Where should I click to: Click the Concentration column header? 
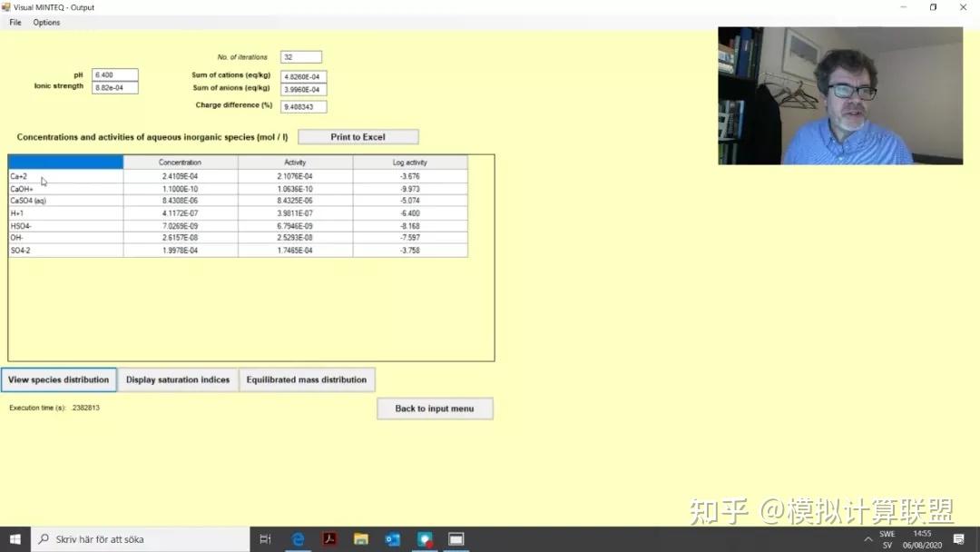click(180, 162)
